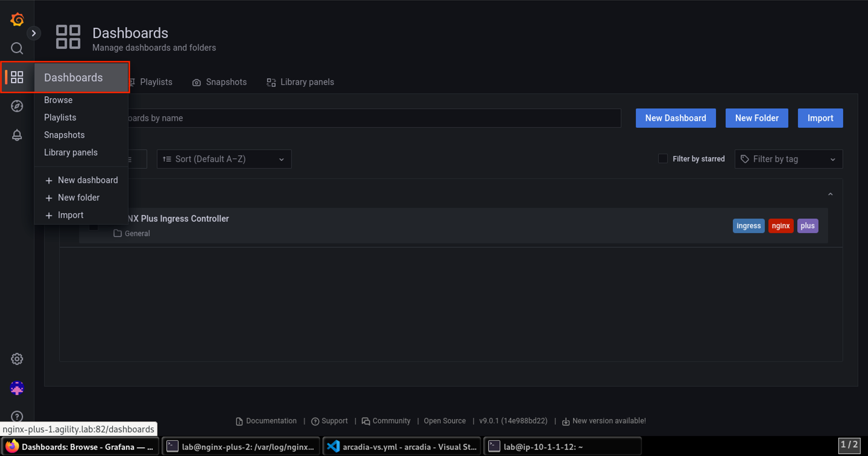The width and height of the screenshot is (868, 456).
Task: Click the sort icon beside Sort (Default A–Z)
Action: point(167,159)
